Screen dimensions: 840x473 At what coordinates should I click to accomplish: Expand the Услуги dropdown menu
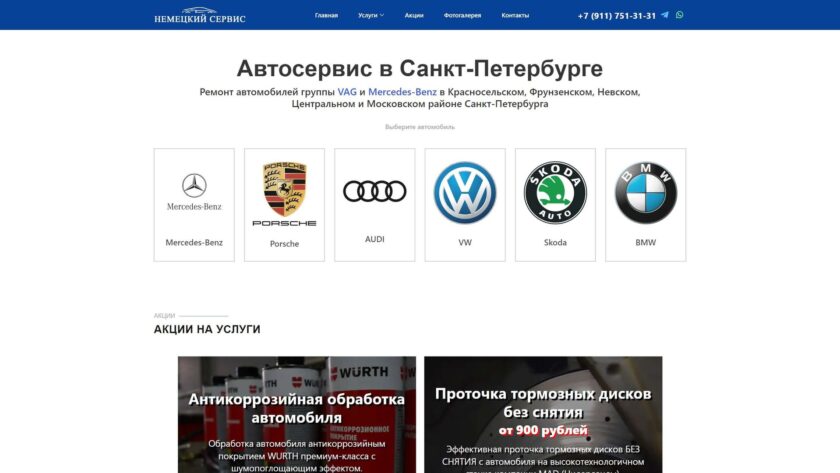pyautogui.click(x=371, y=16)
